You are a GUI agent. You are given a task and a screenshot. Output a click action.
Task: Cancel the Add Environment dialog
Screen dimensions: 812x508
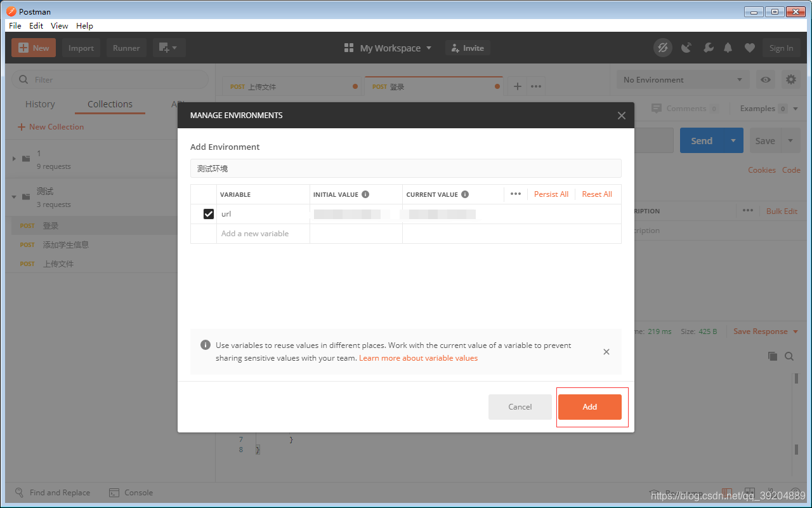coord(520,407)
